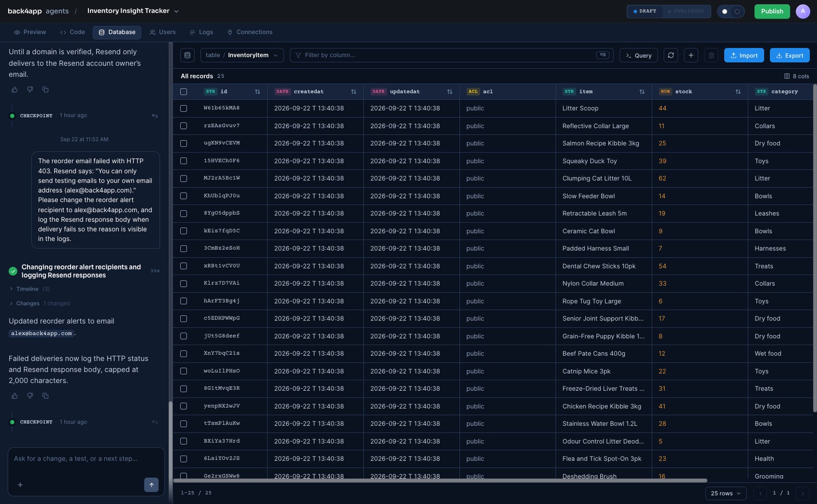This screenshot has height=504, width=817.
Task: Go to next page of records
Action: tap(803, 493)
